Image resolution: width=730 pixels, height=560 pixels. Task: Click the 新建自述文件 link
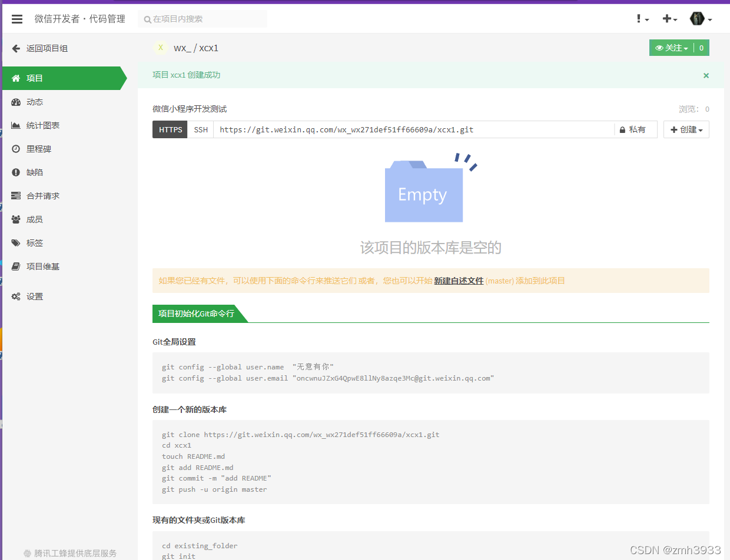tap(459, 281)
